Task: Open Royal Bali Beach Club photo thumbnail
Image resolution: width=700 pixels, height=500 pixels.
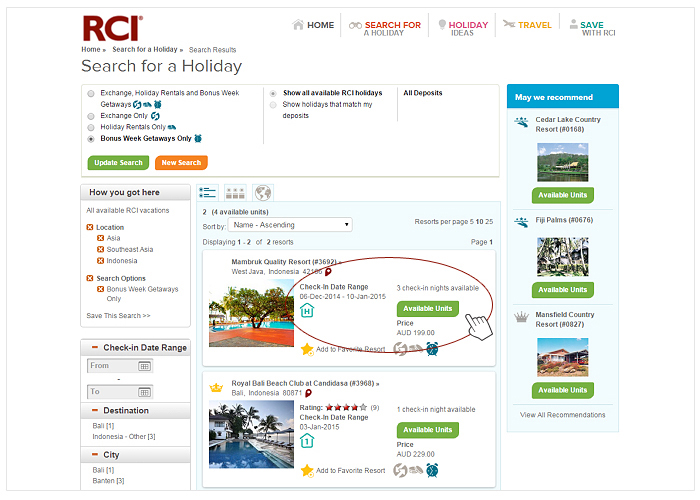Action: pyautogui.click(x=251, y=434)
